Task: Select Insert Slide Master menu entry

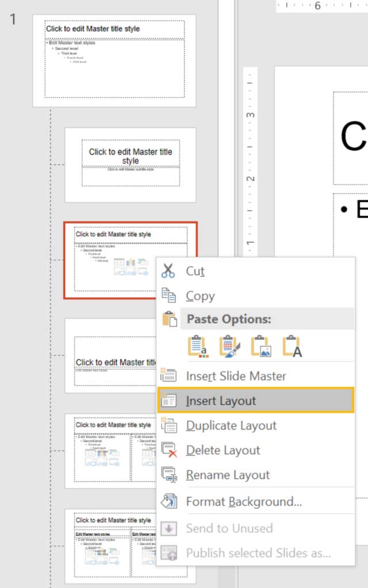Action: pos(256,376)
